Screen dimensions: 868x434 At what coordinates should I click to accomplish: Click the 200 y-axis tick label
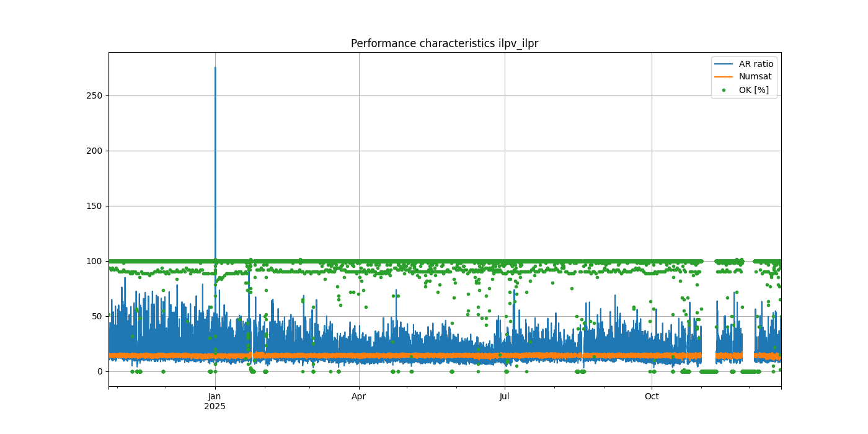(x=94, y=151)
